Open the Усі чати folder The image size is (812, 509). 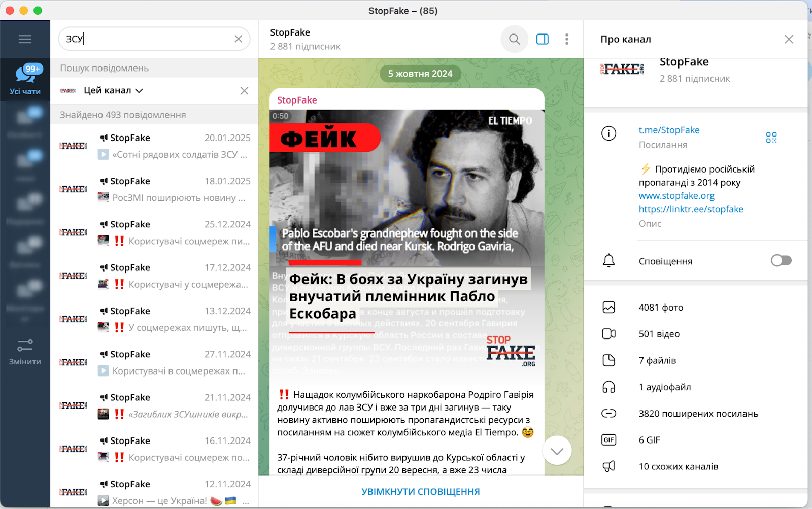tap(25, 80)
